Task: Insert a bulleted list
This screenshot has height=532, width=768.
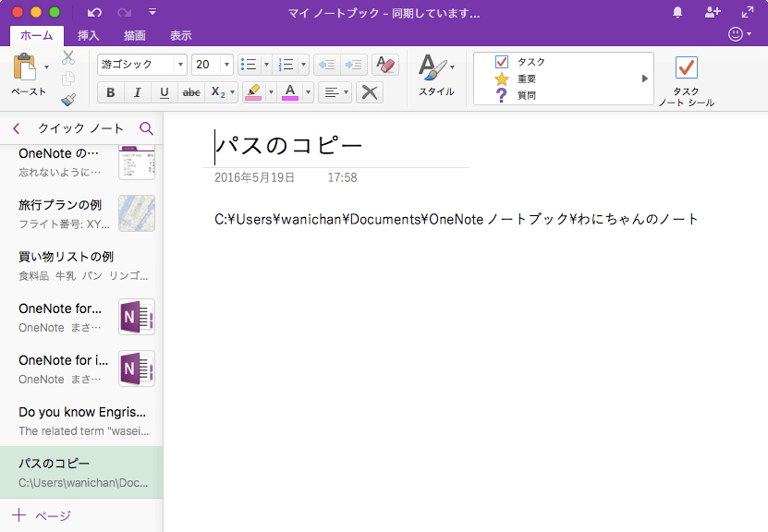Action: pyautogui.click(x=250, y=64)
